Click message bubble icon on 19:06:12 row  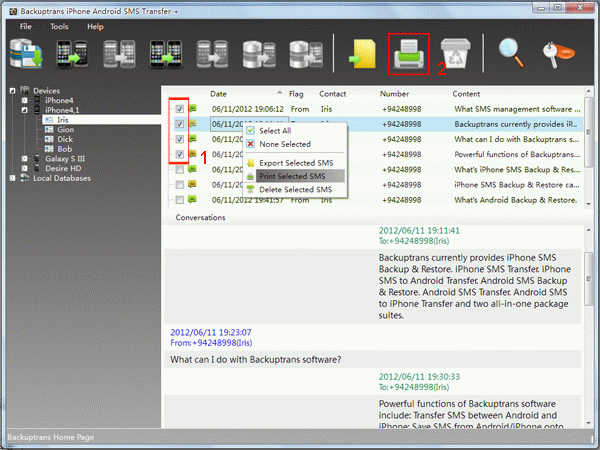tap(192, 108)
